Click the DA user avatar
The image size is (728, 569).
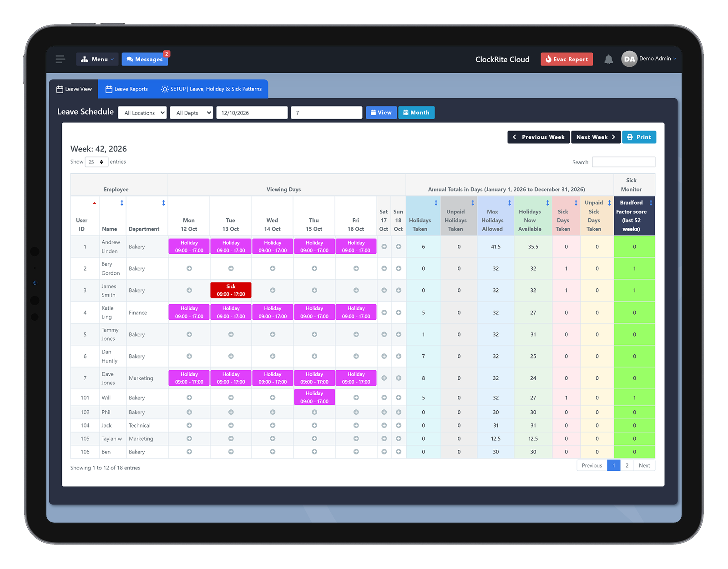coord(629,59)
